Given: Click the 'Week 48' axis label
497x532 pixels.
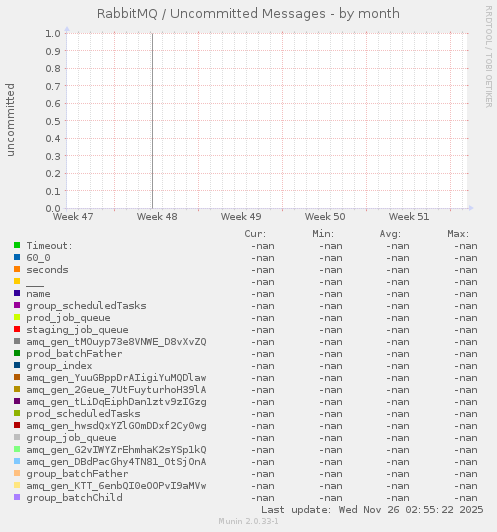Looking at the screenshot, I should [x=157, y=216].
